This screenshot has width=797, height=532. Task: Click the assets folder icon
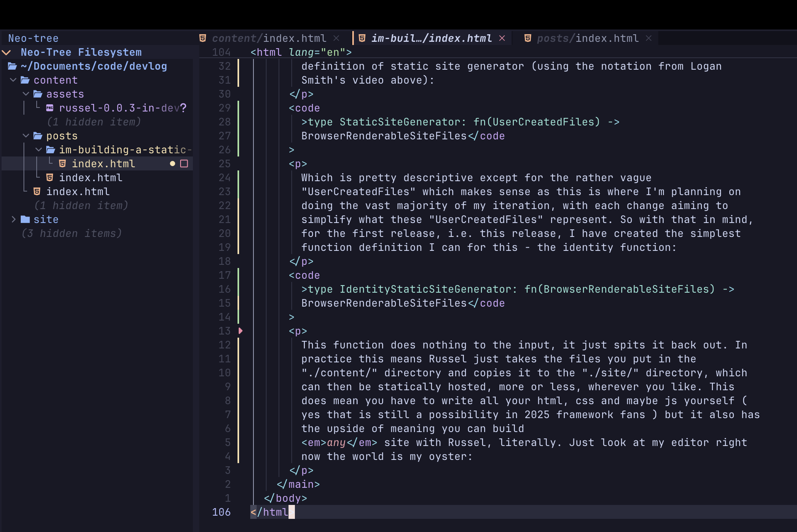point(38,94)
